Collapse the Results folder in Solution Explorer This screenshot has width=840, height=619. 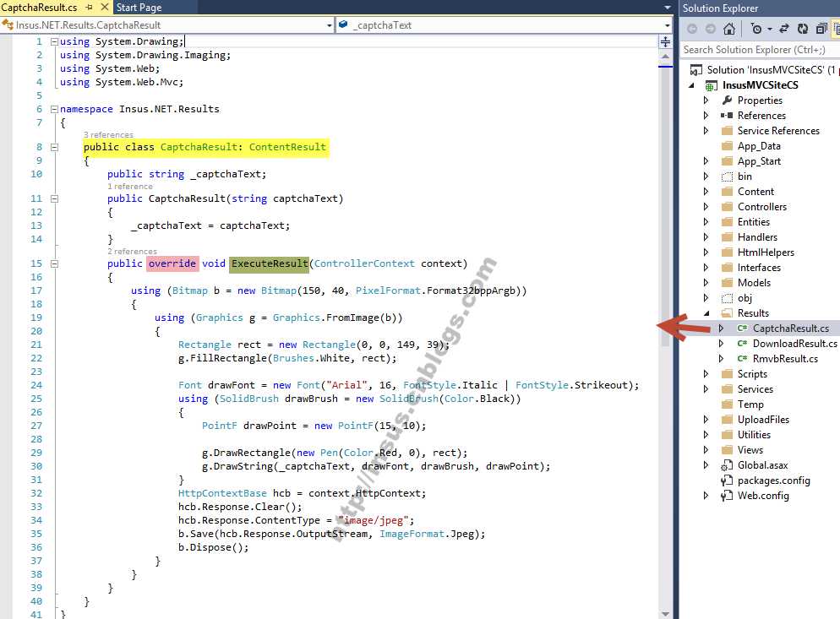[x=706, y=313]
